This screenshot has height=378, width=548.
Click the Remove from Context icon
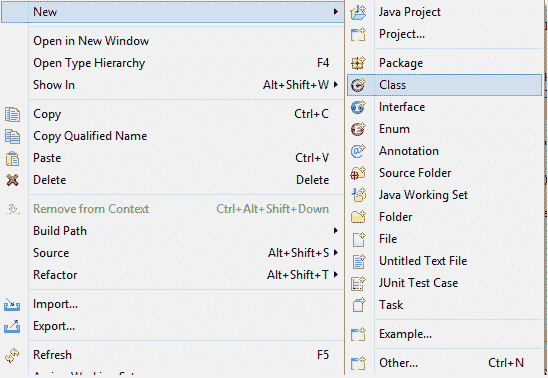pos(13,209)
